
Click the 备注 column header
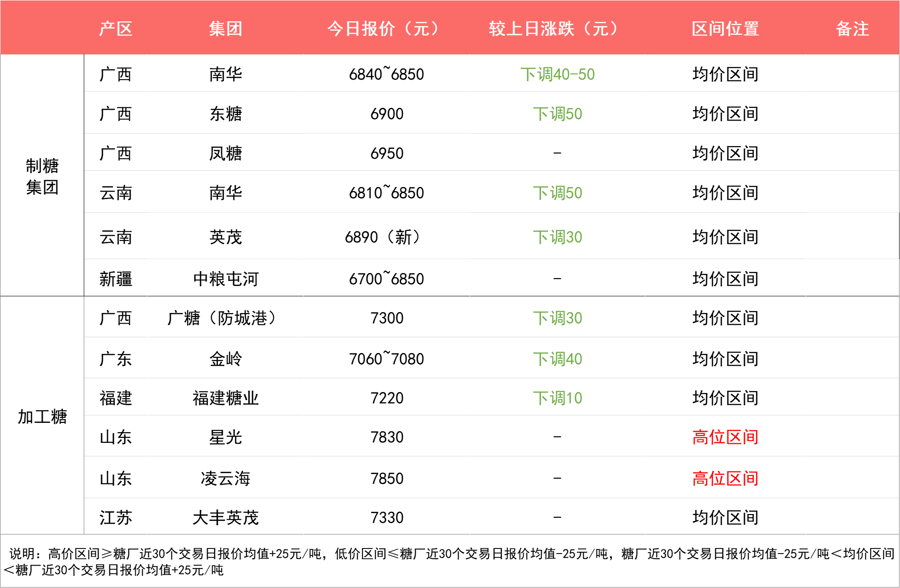tap(852, 29)
